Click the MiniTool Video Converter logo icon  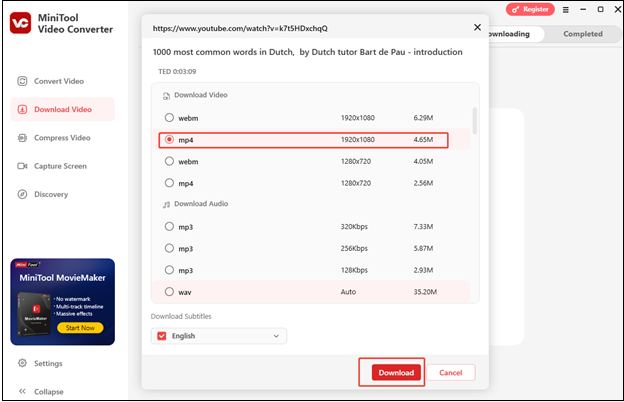[20, 23]
